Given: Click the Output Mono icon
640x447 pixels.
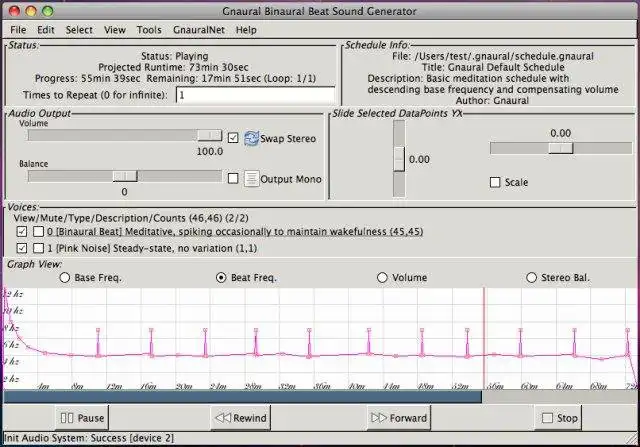Looking at the screenshot, I should point(251,179).
